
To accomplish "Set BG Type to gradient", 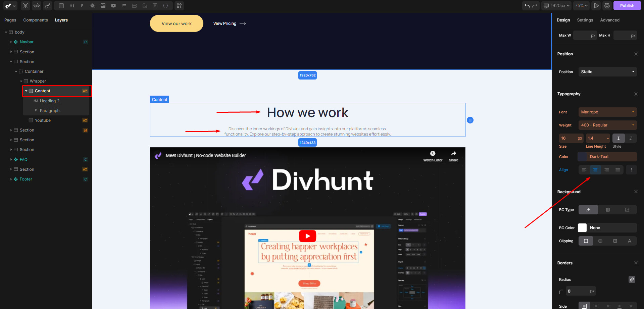I will click(x=608, y=210).
